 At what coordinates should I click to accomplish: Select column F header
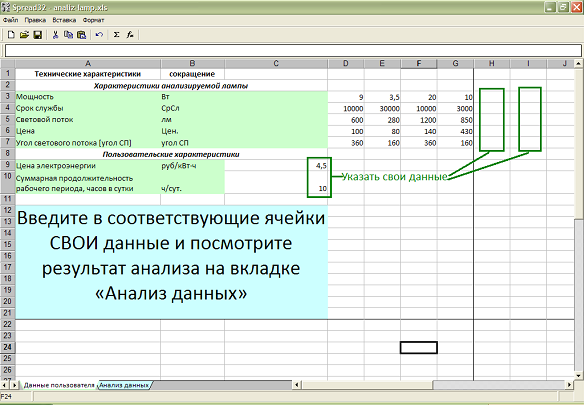pyautogui.click(x=419, y=64)
